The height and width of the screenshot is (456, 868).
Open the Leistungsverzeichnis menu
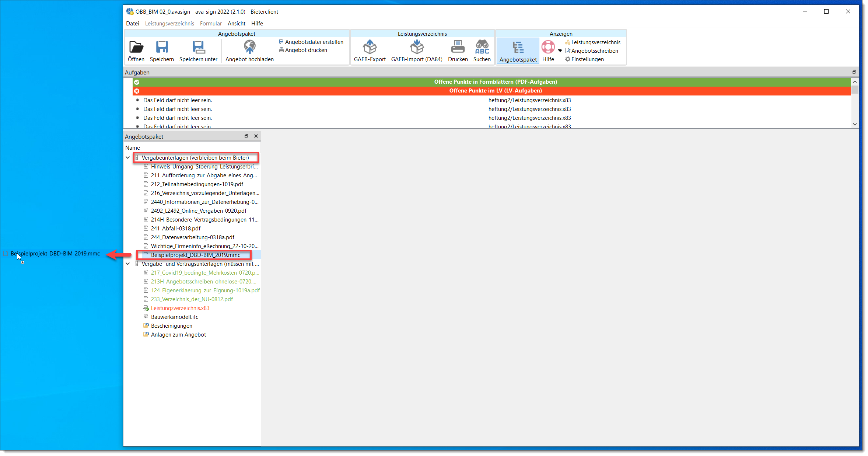(x=169, y=24)
